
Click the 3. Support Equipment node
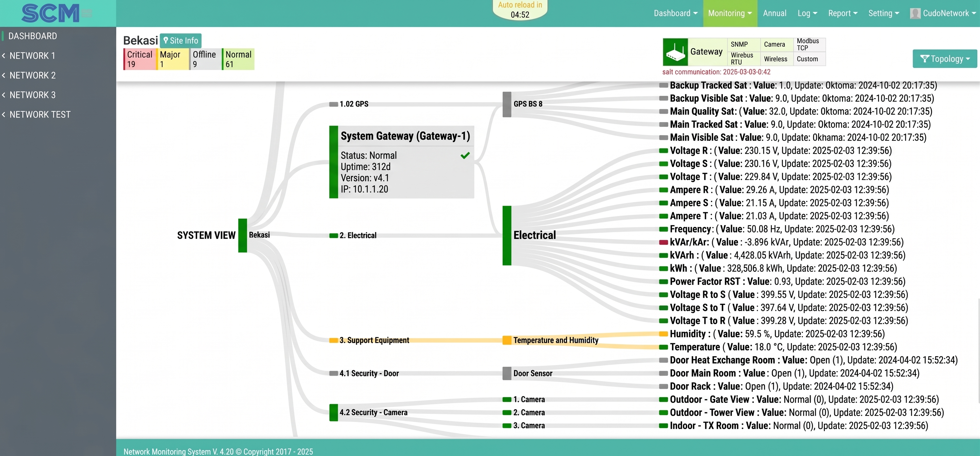click(369, 340)
